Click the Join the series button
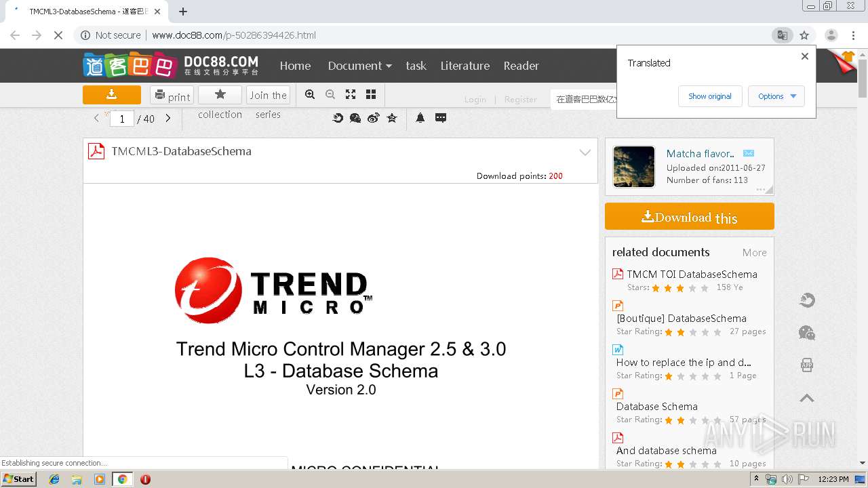The width and height of the screenshot is (868, 488). 269,96
